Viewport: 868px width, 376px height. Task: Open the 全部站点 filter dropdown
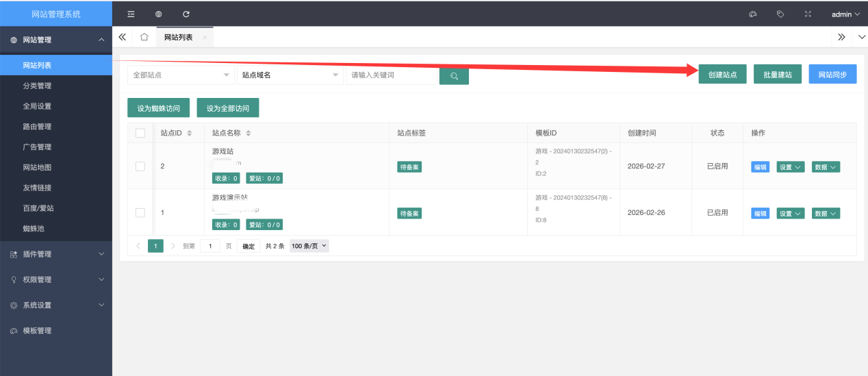pos(181,75)
